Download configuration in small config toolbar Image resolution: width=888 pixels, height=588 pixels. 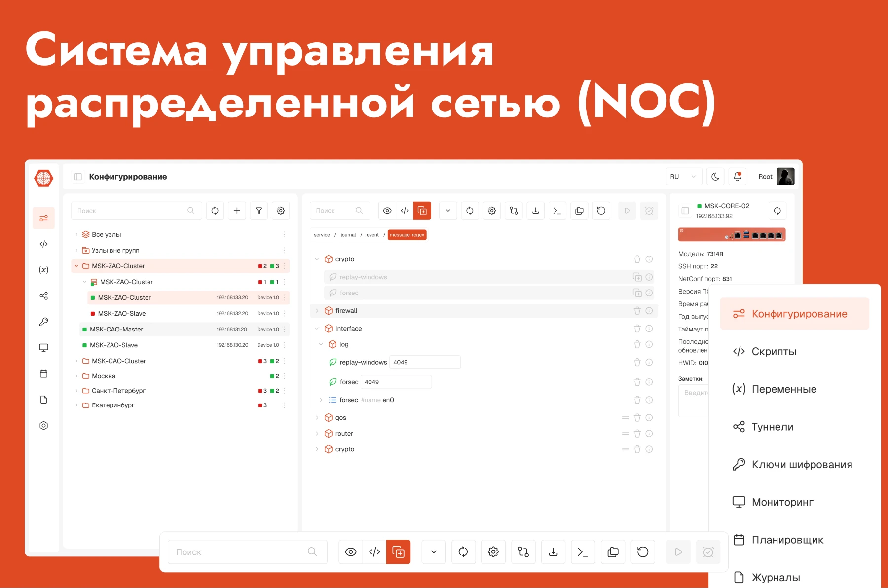(535, 211)
